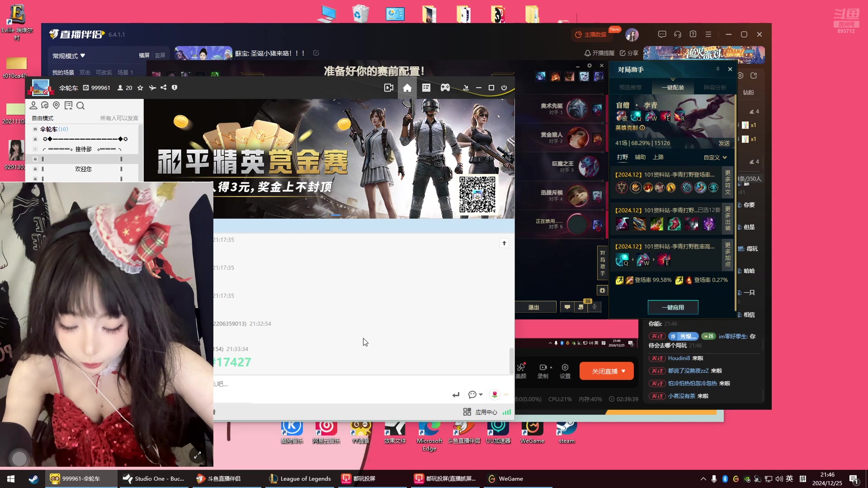Open the home tab in the YY channel window

pyautogui.click(x=407, y=88)
